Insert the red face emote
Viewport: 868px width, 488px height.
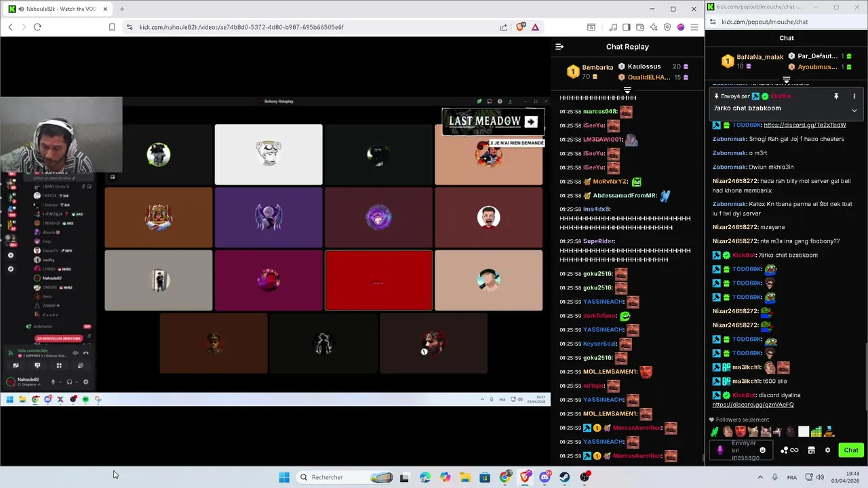click(x=740, y=432)
